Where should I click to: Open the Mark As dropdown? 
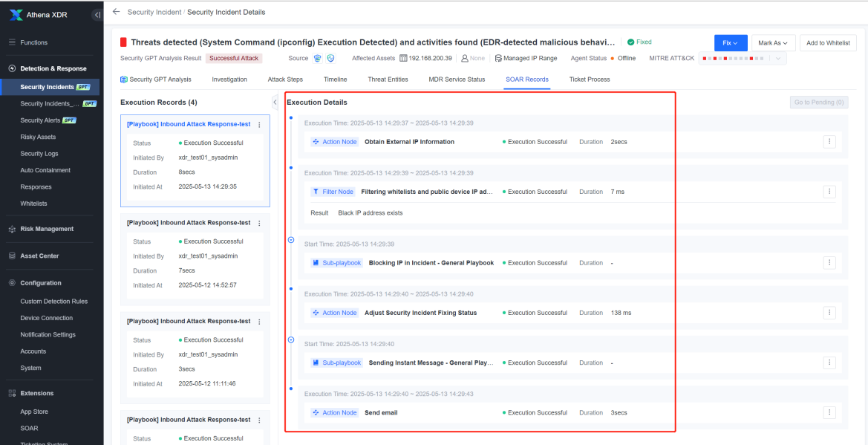point(773,42)
